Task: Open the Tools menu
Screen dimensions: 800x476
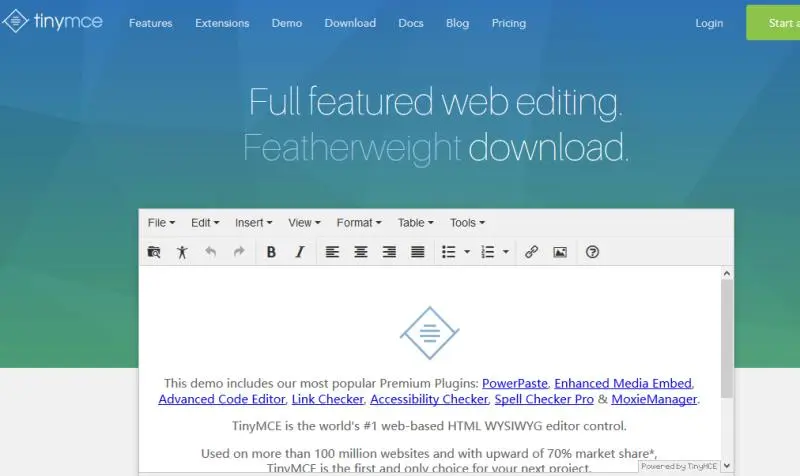Action: (467, 223)
